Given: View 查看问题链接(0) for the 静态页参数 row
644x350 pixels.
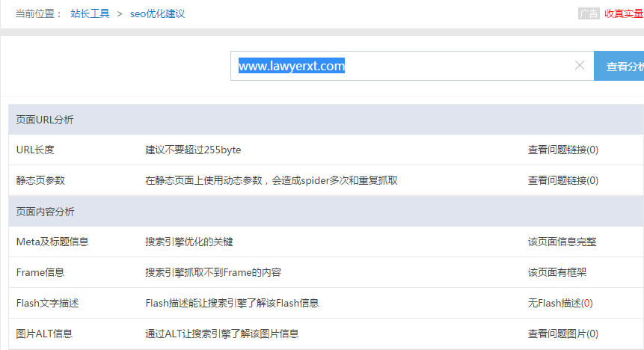Looking at the screenshot, I should pos(562,180).
